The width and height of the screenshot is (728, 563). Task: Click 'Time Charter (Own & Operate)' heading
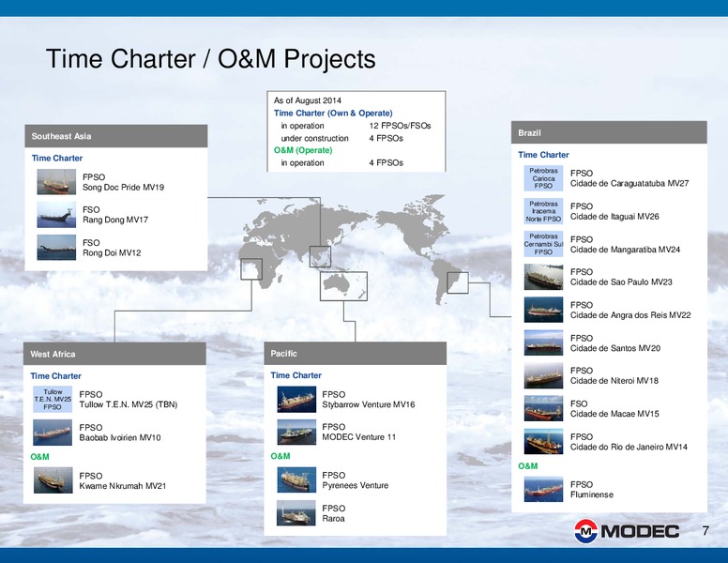tap(333, 113)
